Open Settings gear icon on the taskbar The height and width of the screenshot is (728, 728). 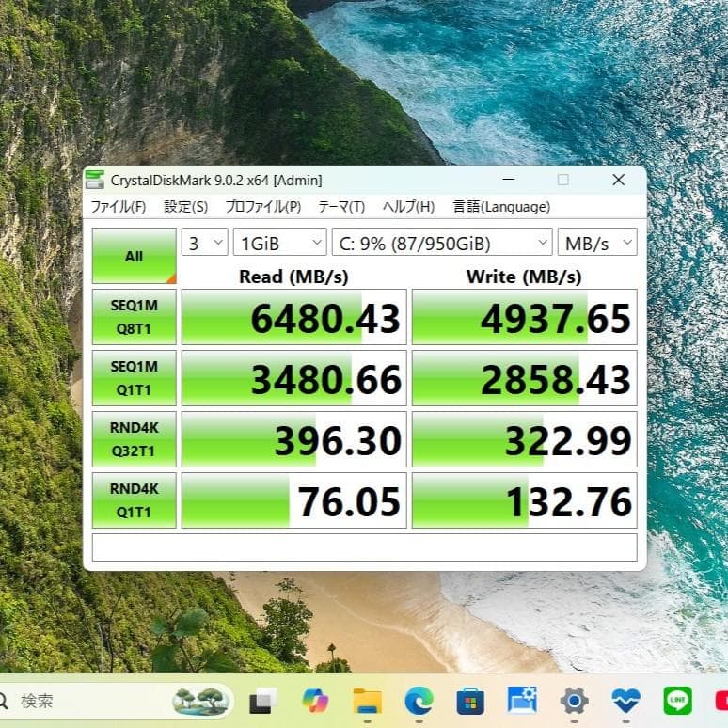575,701
